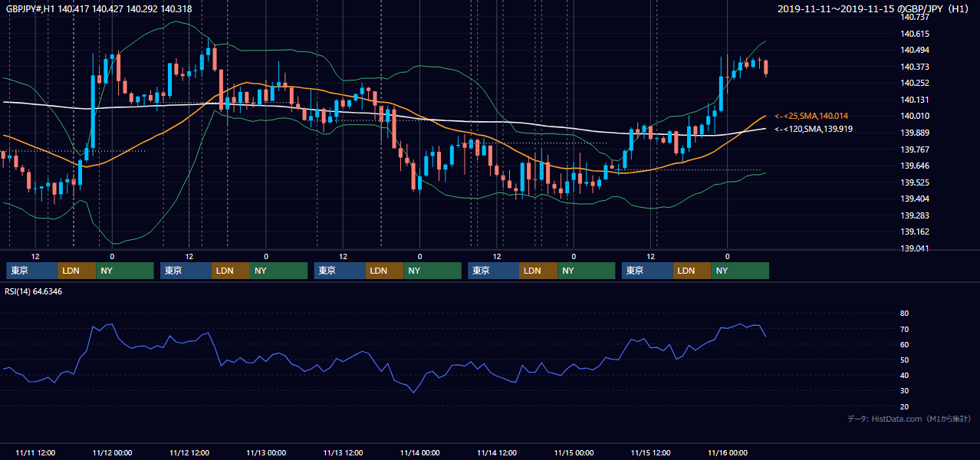Click the 11/14 00:00 date label
The height and width of the screenshot is (460, 980).
tap(419, 452)
